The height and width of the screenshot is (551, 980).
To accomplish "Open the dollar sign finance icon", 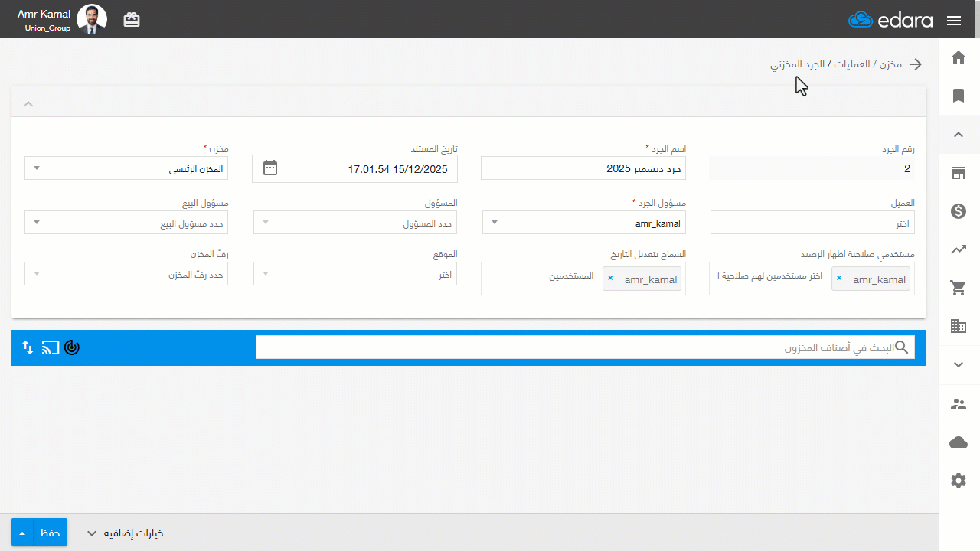I will (x=959, y=211).
